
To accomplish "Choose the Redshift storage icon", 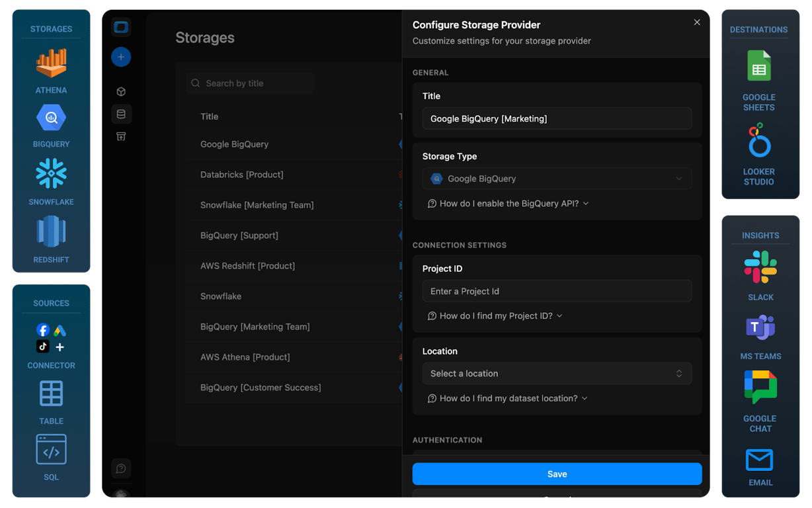I will pyautogui.click(x=51, y=232).
